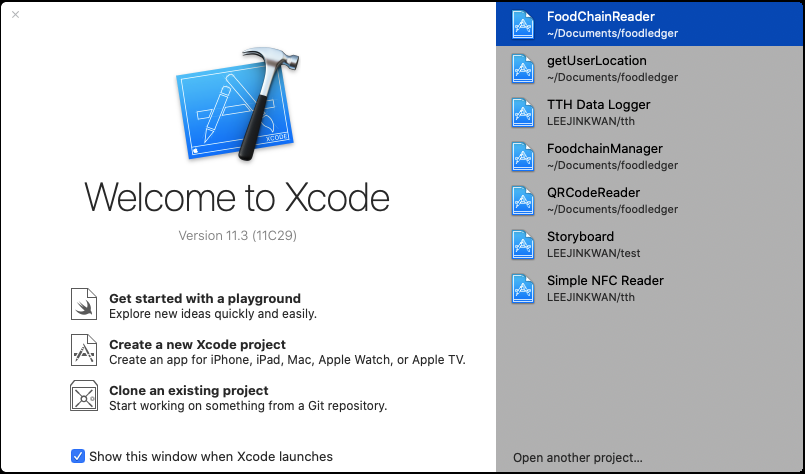The width and height of the screenshot is (805, 474).
Task: Open the recent project named Storyboard
Action: pyautogui.click(x=579, y=237)
